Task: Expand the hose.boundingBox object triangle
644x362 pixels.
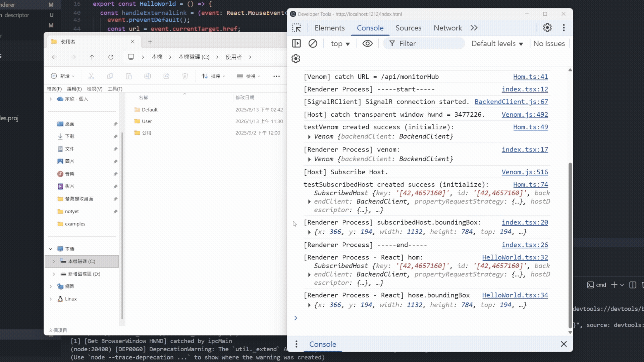Action: click(309, 305)
